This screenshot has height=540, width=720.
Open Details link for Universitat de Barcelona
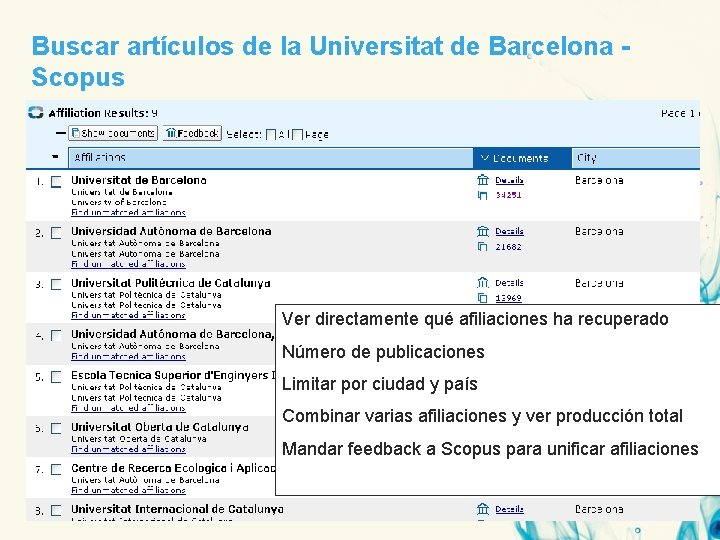point(509,180)
